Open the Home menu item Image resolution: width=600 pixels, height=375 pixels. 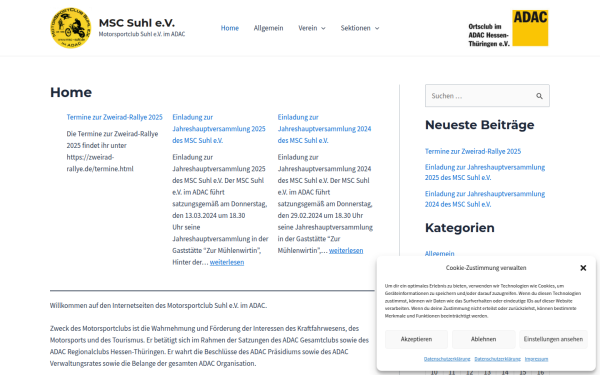(230, 28)
